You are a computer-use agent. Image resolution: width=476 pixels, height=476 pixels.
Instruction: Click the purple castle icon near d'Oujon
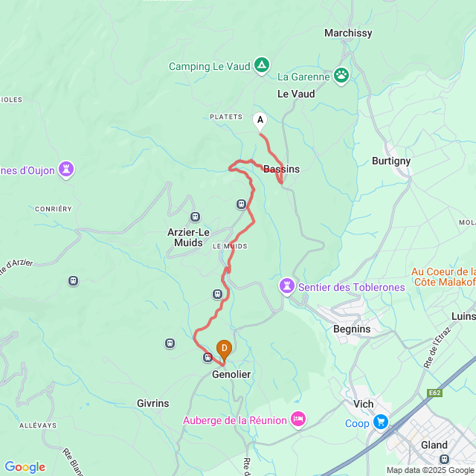click(66, 170)
